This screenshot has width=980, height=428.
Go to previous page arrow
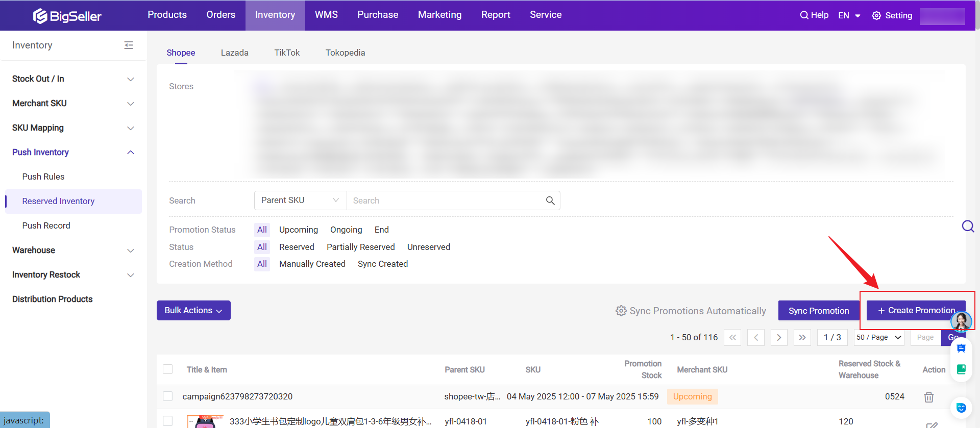[756, 337]
